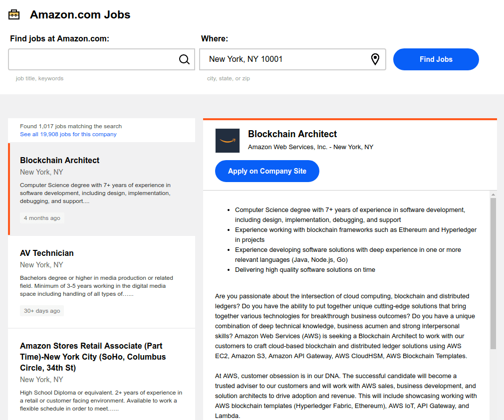Screen dimensions: 504x420
Task: Open the AV Technician job listing
Action: click(46, 253)
